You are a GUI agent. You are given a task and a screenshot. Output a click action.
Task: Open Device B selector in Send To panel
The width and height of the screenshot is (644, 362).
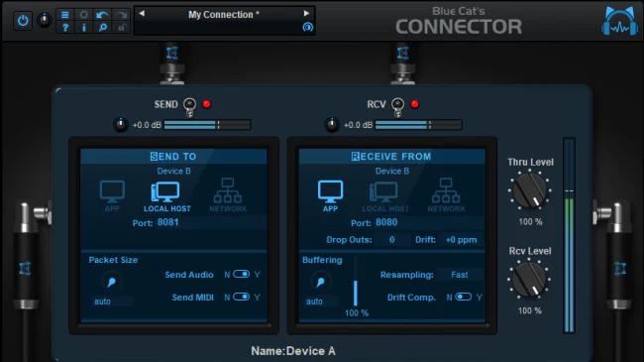tap(173, 172)
